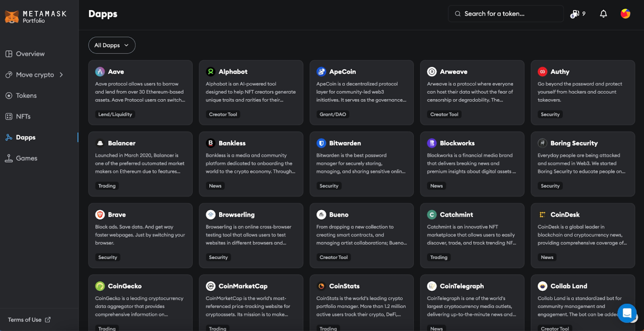
Task: Switch to the NFTs page
Action: tap(23, 116)
